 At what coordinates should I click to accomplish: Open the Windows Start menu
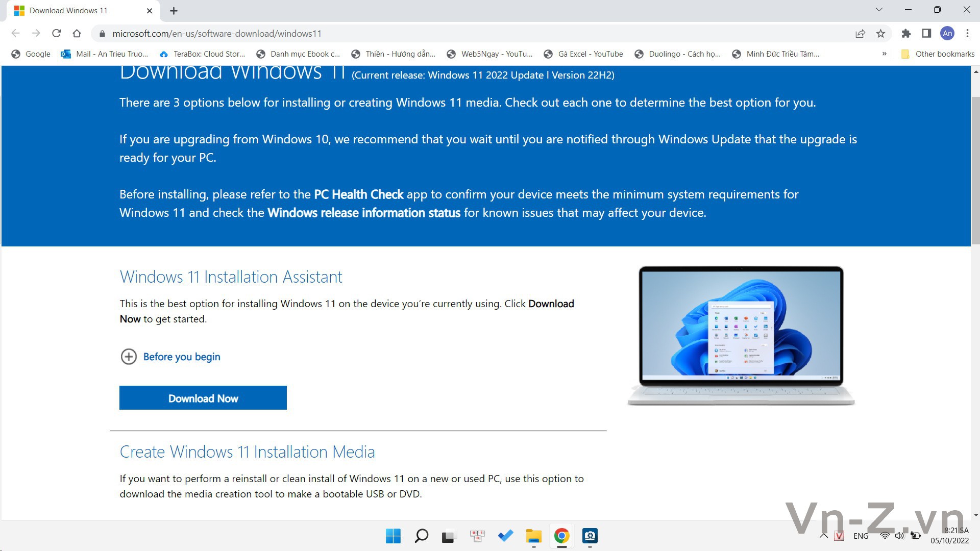click(393, 536)
